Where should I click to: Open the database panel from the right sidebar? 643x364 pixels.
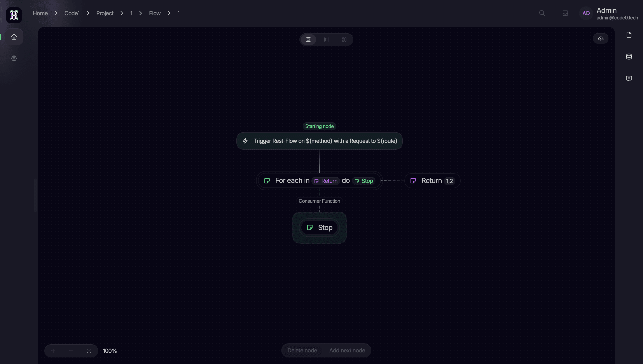[629, 57]
